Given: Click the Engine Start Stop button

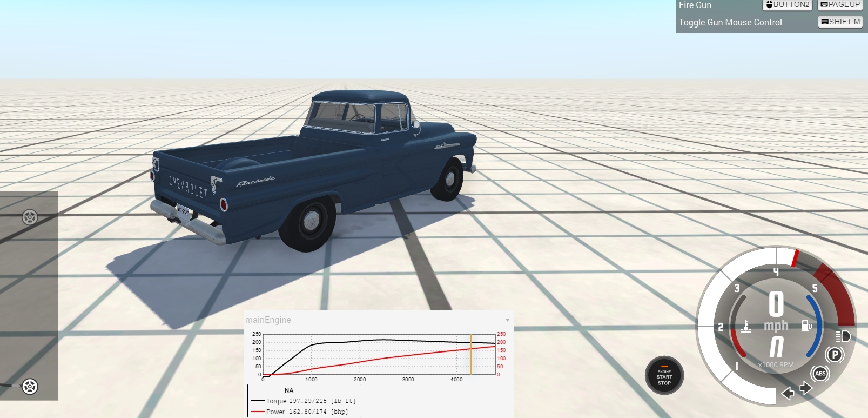Looking at the screenshot, I should (x=664, y=376).
